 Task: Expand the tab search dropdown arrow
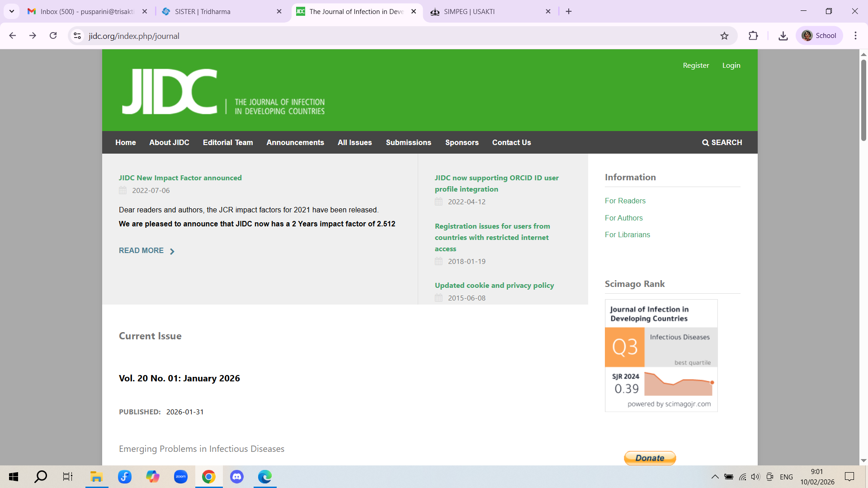[12, 11]
